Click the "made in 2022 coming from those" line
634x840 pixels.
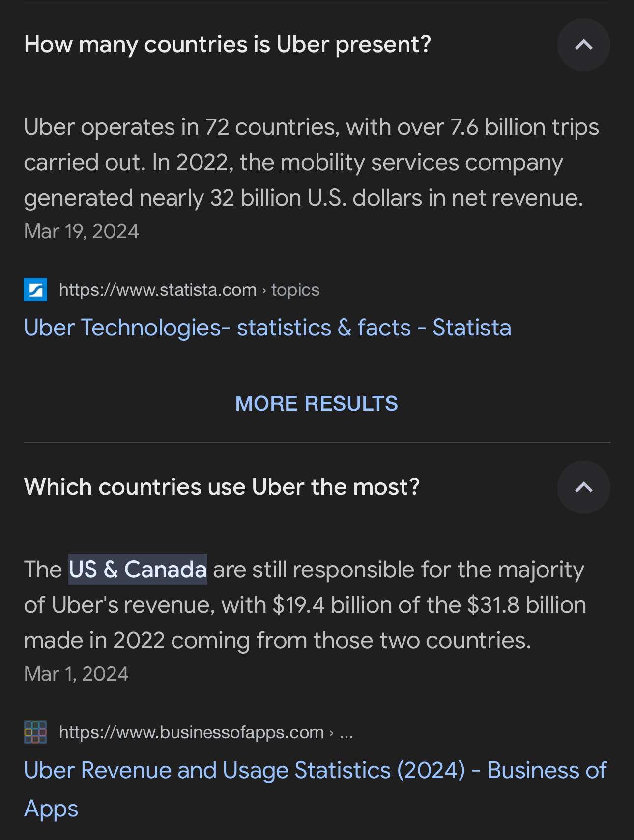(277, 641)
